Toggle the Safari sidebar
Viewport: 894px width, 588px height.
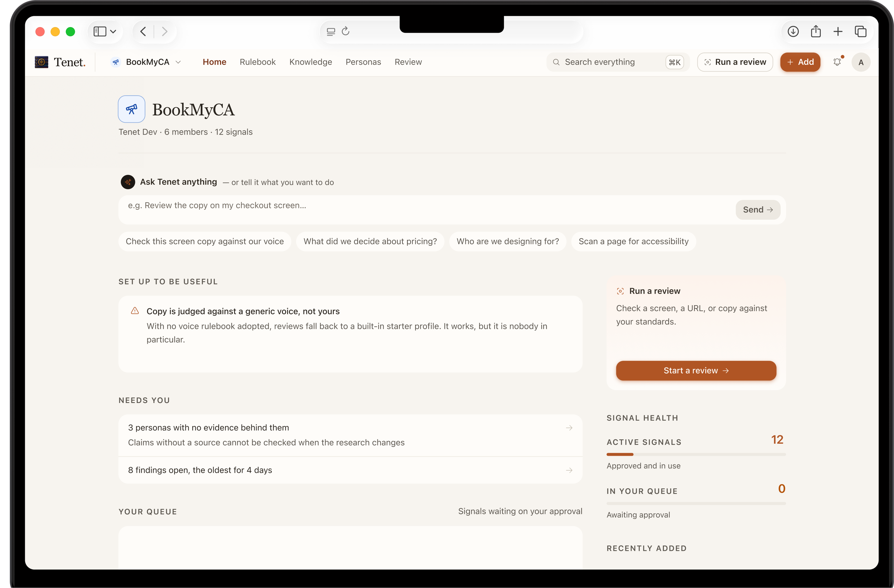[100, 32]
